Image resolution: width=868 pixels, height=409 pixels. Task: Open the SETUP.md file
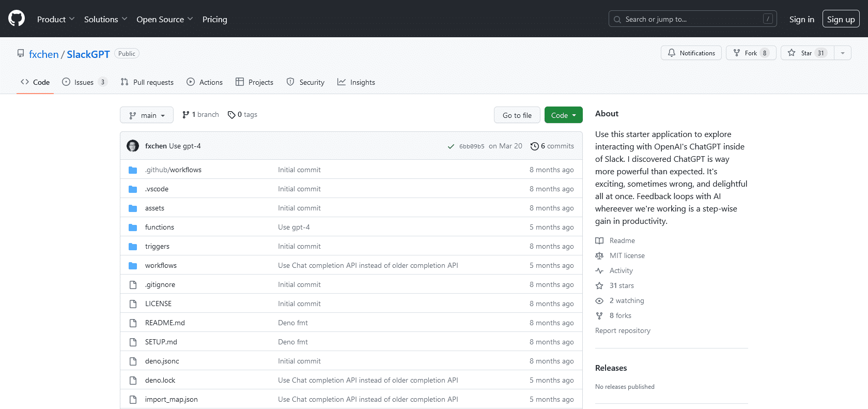pyautogui.click(x=161, y=342)
